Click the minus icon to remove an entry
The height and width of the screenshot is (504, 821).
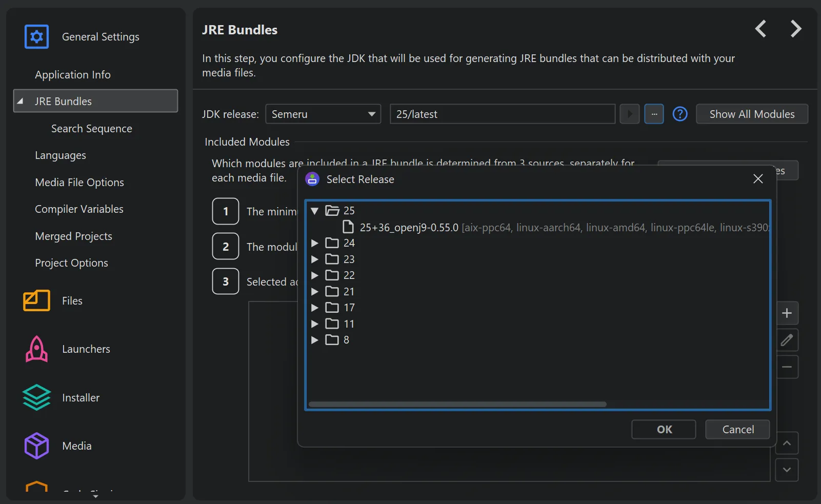(x=788, y=367)
